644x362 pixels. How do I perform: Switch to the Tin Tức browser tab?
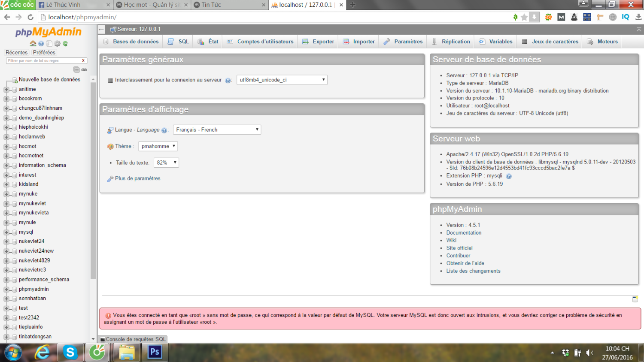coord(230,5)
